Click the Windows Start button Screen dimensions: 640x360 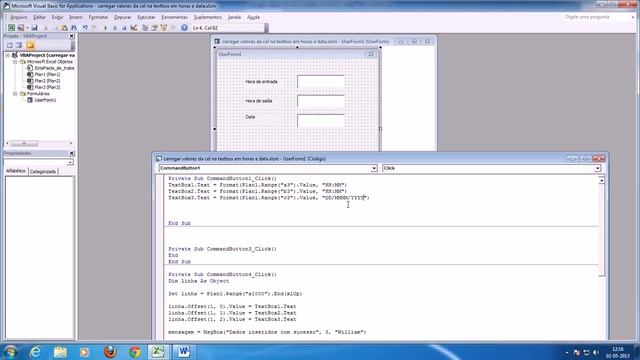tap(10, 351)
